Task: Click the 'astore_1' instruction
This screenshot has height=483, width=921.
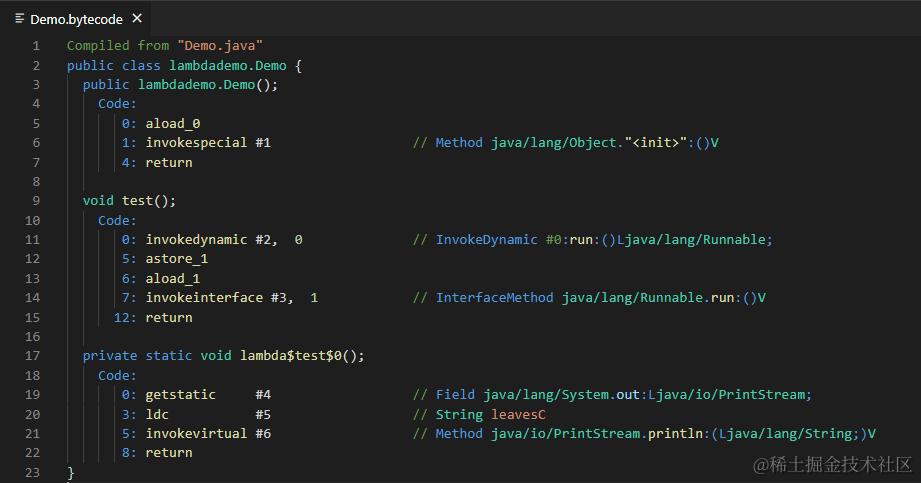Action: coord(176,259)
